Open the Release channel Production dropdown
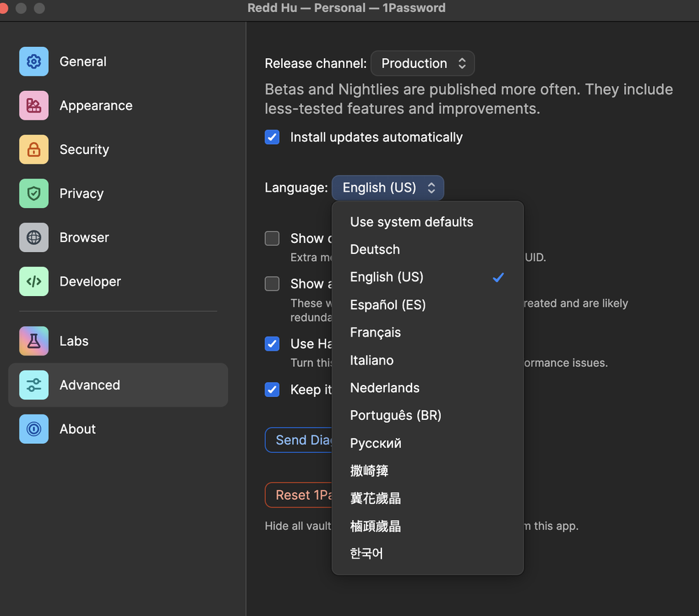Screen dimensions: 699x616 423,63
